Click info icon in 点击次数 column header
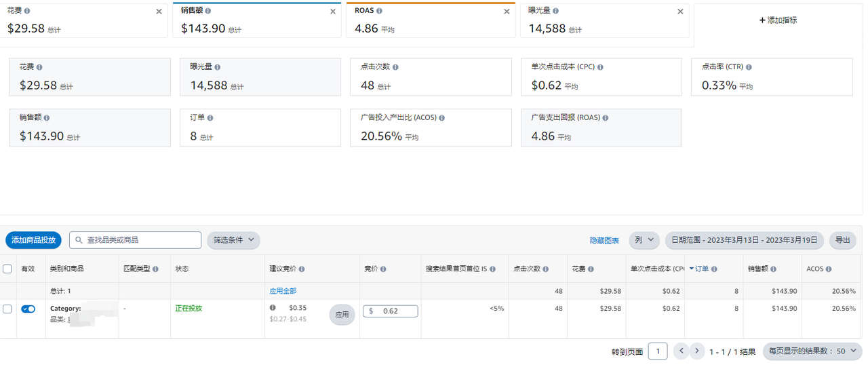Image resolution: width=868 pixels, height=367 pixels. click(x=546, y=269)
